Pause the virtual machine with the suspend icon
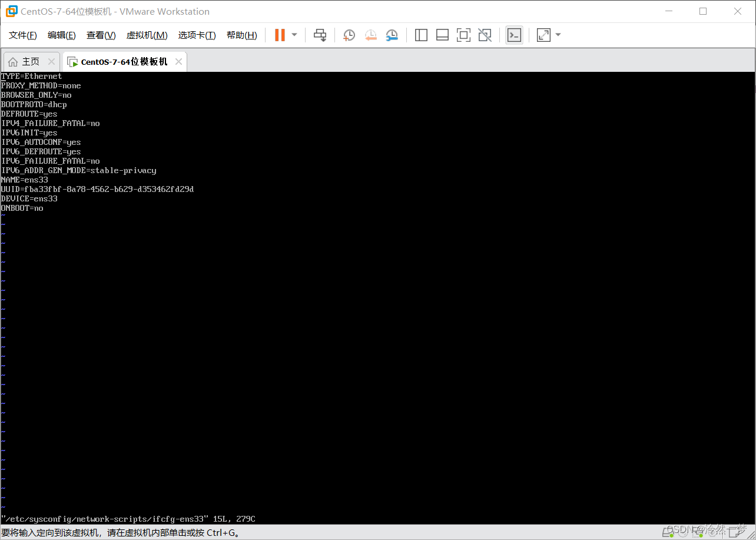This screenshot has width=756, height=540. pyautogui.click(x=280, y=35)
